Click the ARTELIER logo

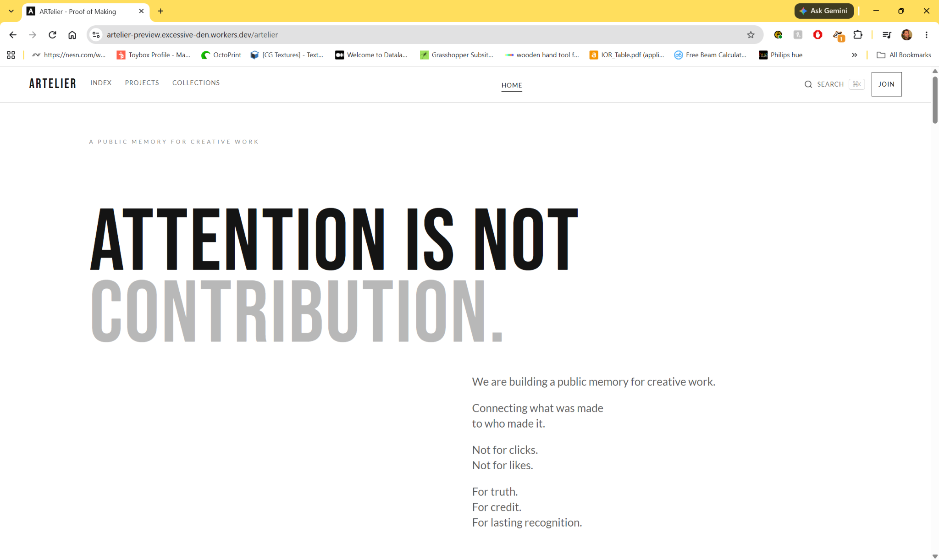coord(53,83)
